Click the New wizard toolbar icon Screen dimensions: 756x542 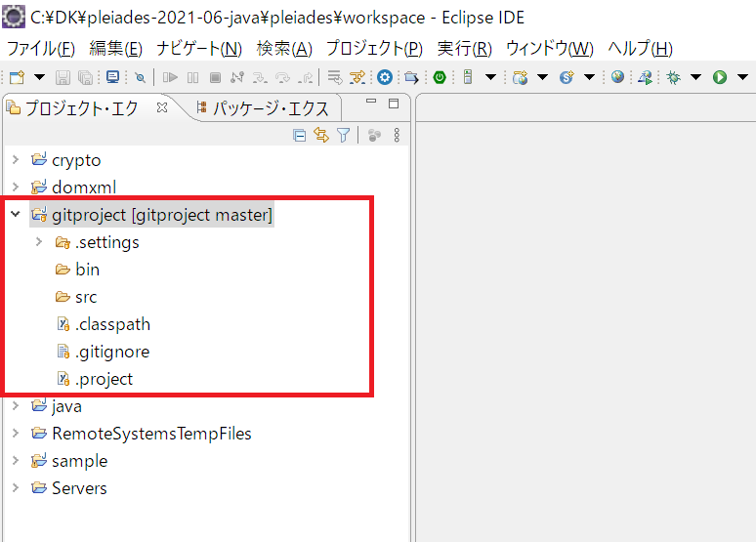tap(18, 77)
